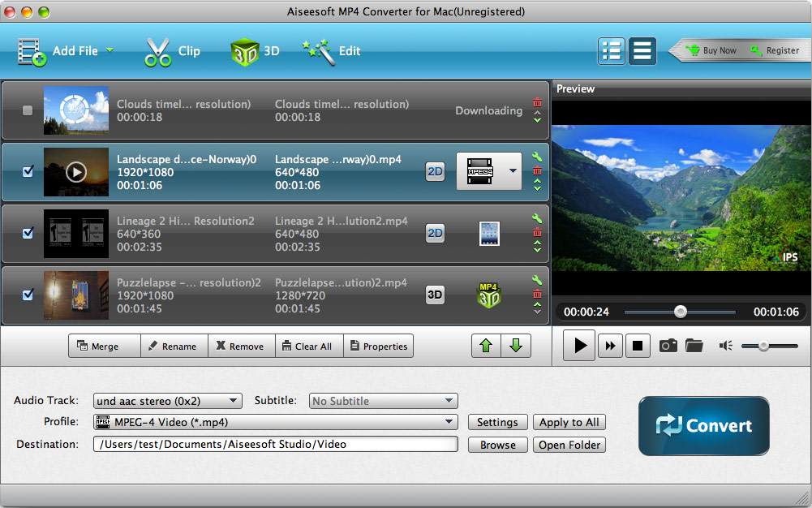The width and height of the screenshot is (812, 508).
Task: Move Clouds timelapse row down via green chevron
Action: pyautogui.click(x=538, y=120)
